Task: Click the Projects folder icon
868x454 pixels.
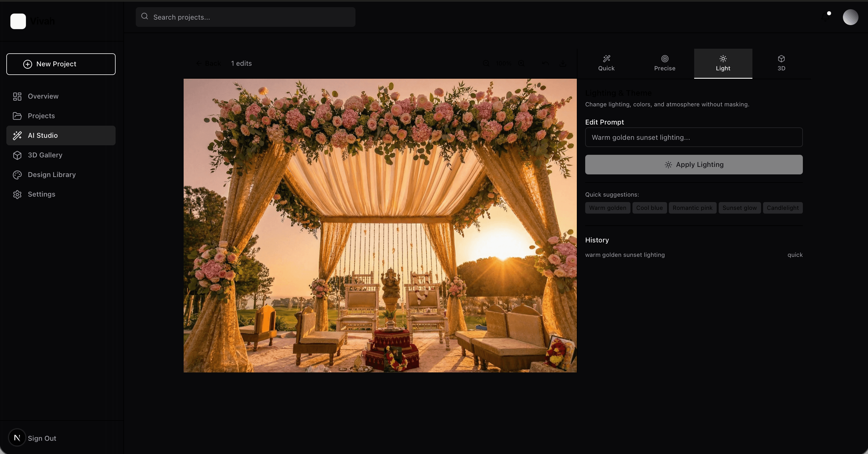Action: (17, 116)
